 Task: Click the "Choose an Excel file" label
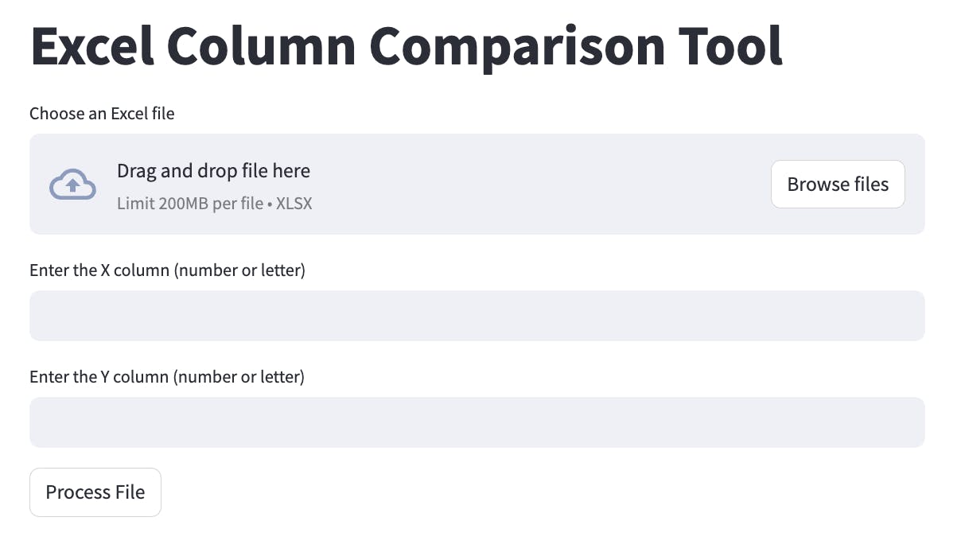(x=102, y=114)
